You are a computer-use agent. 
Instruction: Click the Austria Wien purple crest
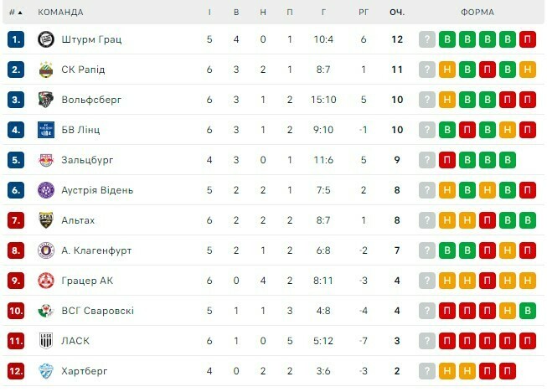click(46, 190)
